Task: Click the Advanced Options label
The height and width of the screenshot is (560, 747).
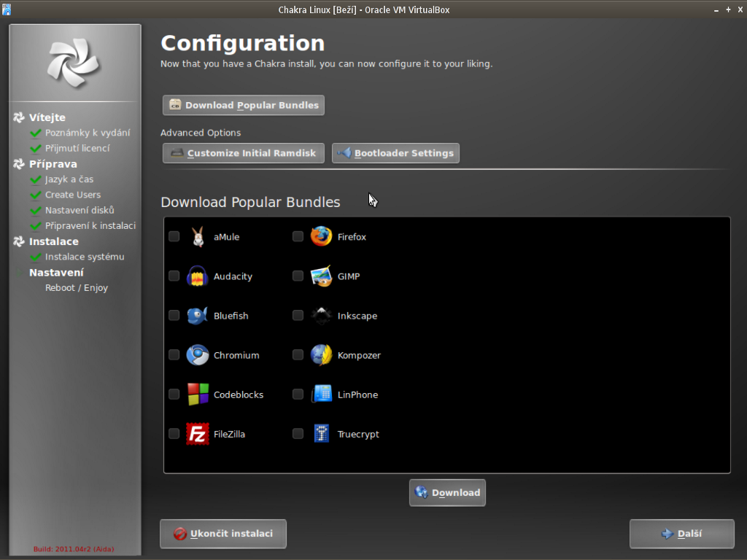Action: tap(201, 133)
